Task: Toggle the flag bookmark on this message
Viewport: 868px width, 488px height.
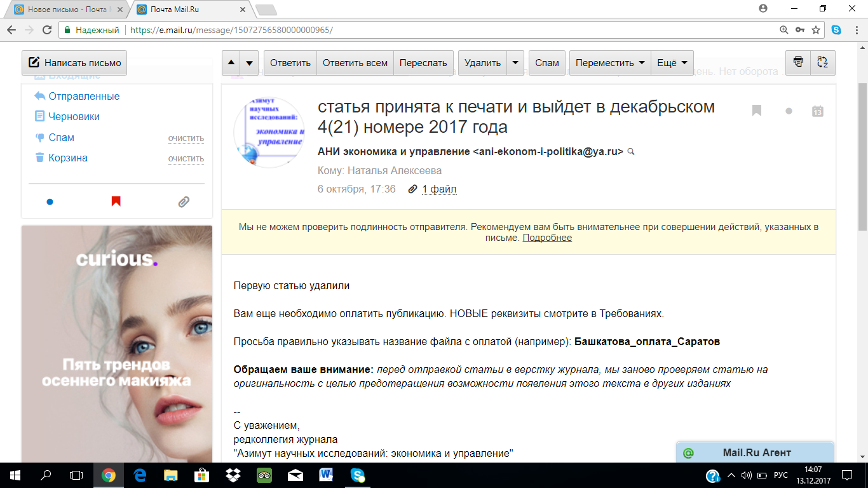Action: tap(756, 111)
